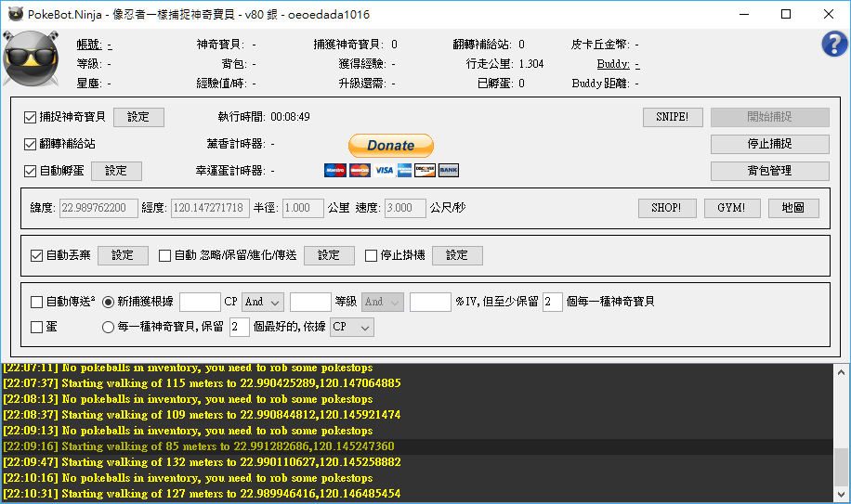Select log line at 22:09:16
851x504 pixels.
[417, 446]
